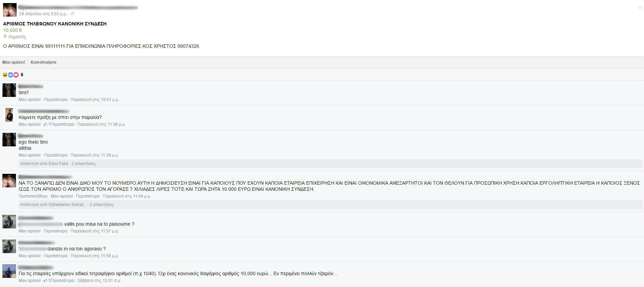Like the 'danizis m na ton agoraso' comment
Screen dimensions: 644x287
[30, 256]
